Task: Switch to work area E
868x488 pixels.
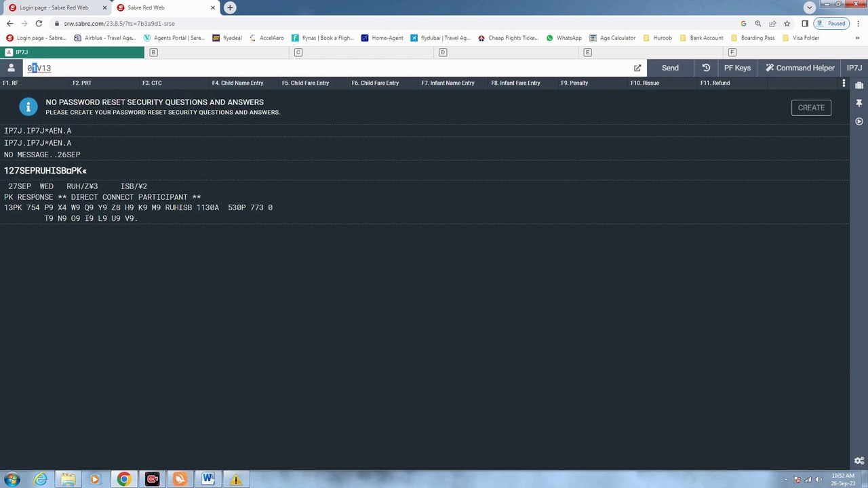Action: 651,52
